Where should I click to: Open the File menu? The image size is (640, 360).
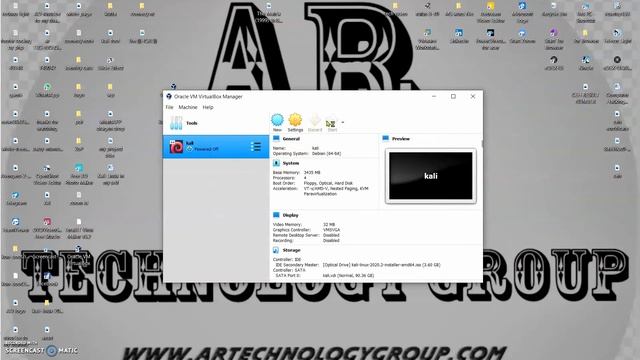pos(169,107)
